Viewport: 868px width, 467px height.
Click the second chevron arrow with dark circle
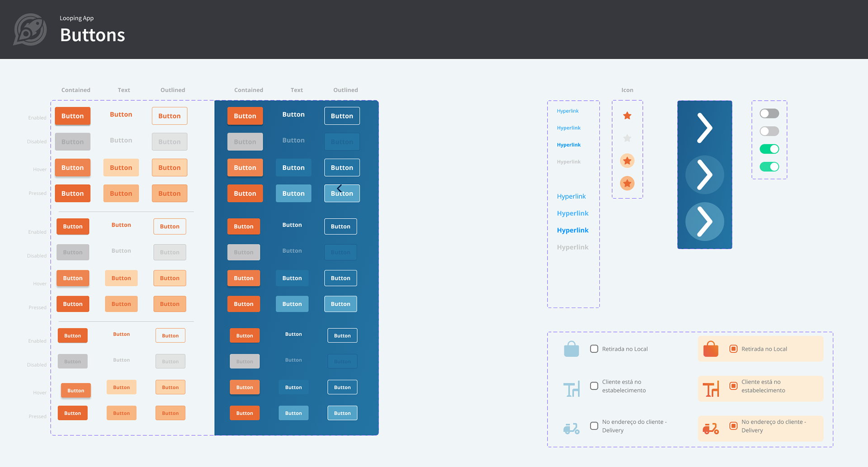[704, 175]
